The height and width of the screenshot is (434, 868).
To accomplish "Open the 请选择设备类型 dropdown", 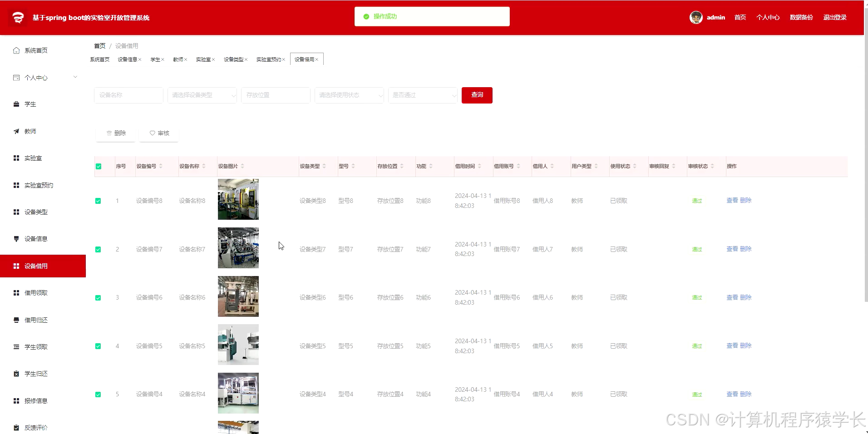I will [202, 95].
